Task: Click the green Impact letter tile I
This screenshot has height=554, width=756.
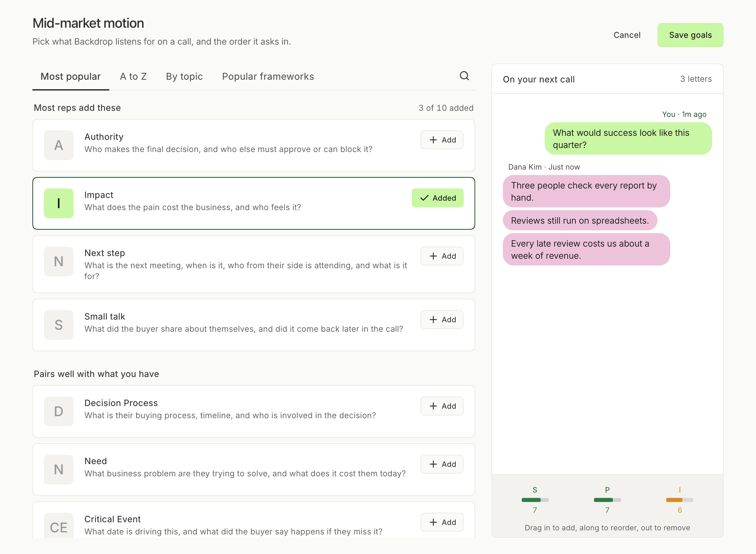Action: click(59, 203)
